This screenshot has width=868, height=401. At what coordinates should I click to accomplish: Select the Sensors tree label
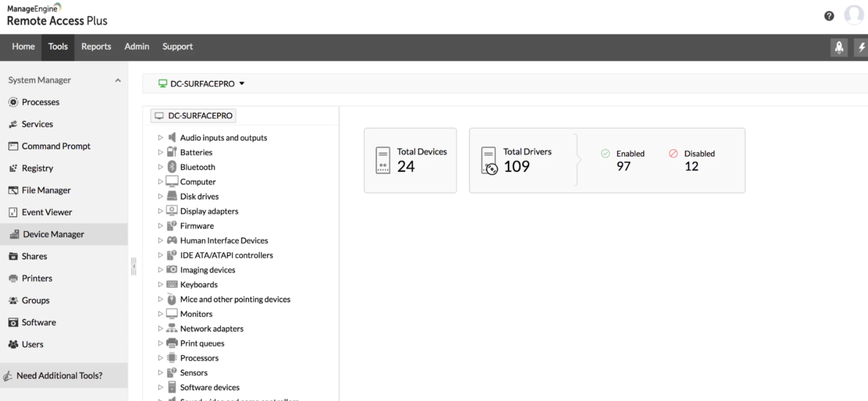[x=194, y=373]
